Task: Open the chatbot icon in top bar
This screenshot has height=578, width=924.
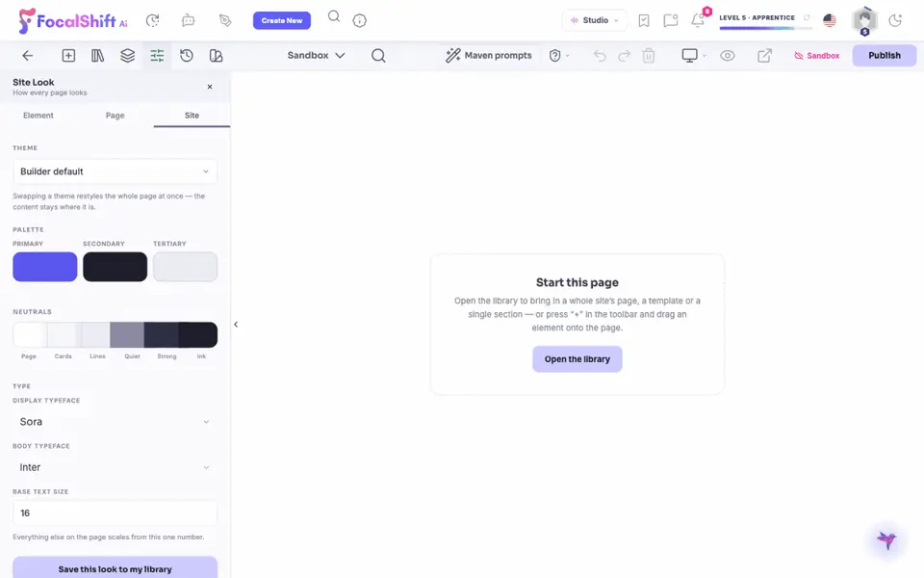Action: 188,20
